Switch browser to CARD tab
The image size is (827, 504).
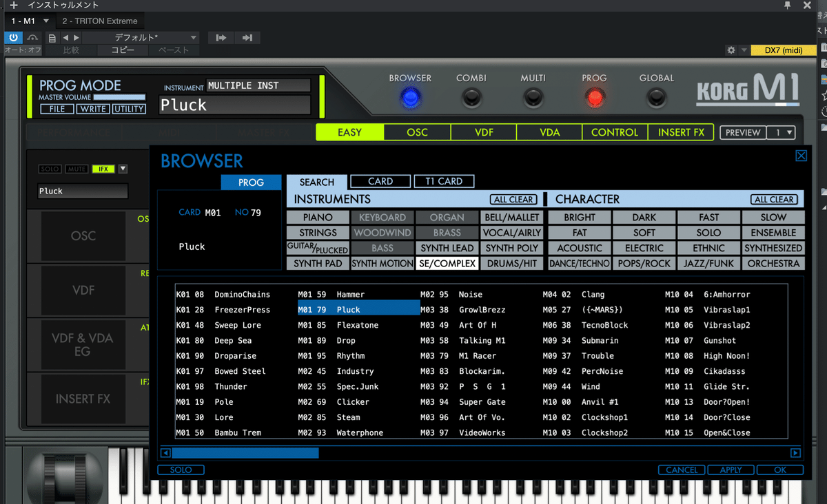[380, 182]
